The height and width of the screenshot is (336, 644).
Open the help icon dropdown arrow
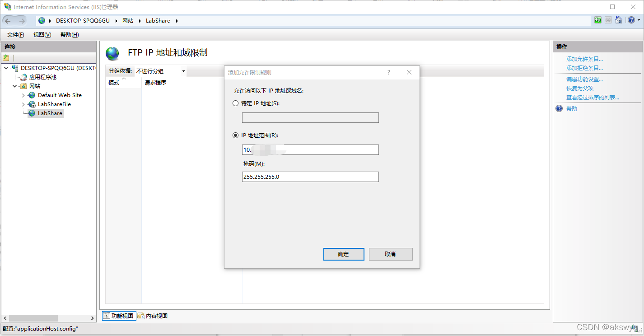(638, 21)
